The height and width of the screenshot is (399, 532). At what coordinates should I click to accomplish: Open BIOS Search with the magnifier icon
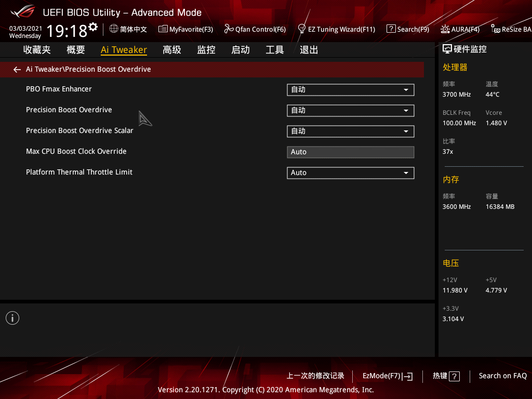(x=408, y=30)
